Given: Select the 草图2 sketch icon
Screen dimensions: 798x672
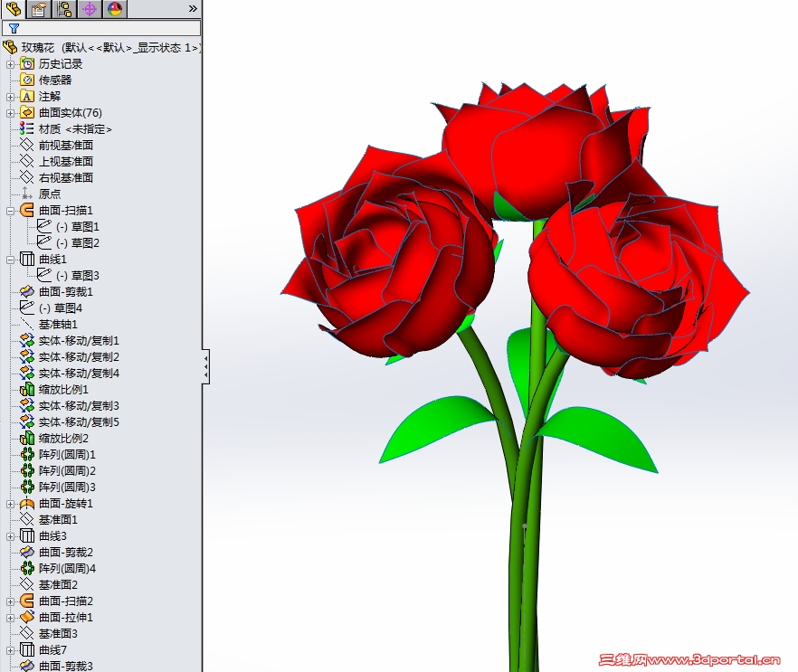Looking at the screenshot, I should pos(44,242).
